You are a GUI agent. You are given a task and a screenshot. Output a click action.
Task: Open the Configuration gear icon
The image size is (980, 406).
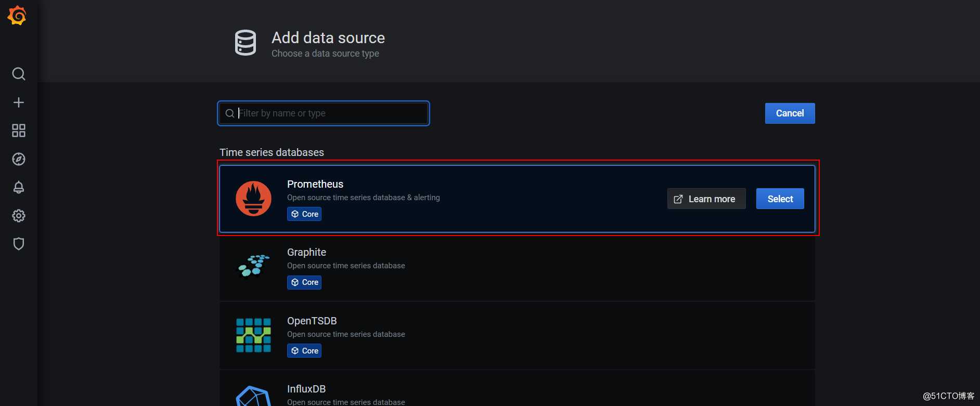click(x=19, y=216)
